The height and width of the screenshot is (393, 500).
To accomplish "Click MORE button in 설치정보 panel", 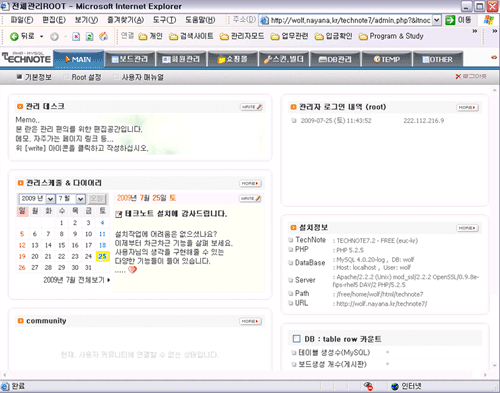I will [x=467, y=228].
